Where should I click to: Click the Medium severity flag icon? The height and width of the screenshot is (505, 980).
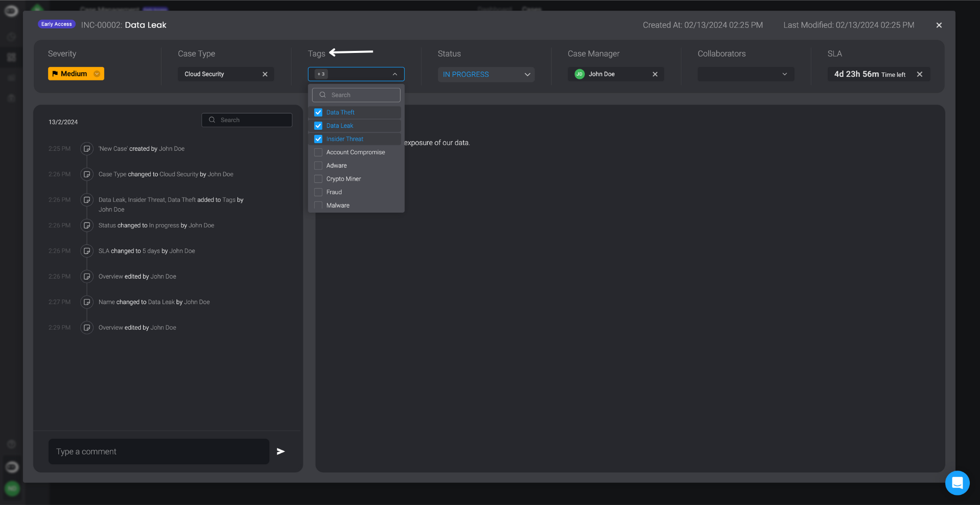click(55, 74)
